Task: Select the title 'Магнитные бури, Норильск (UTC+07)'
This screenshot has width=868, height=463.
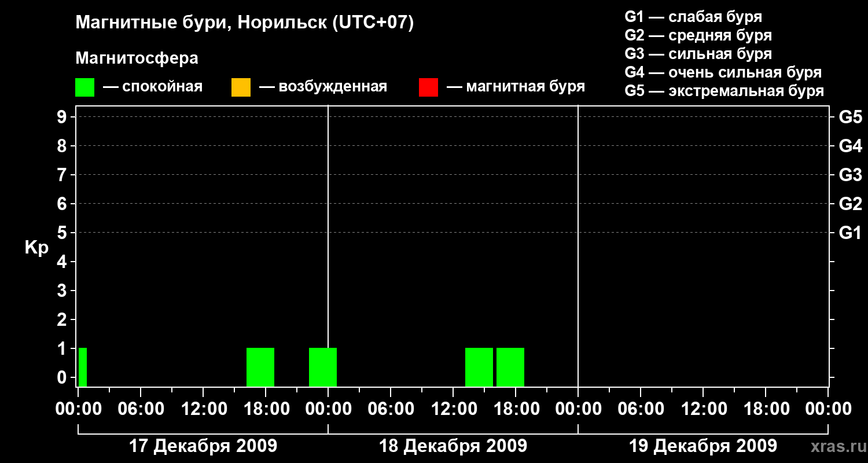Action: point(245,23)
